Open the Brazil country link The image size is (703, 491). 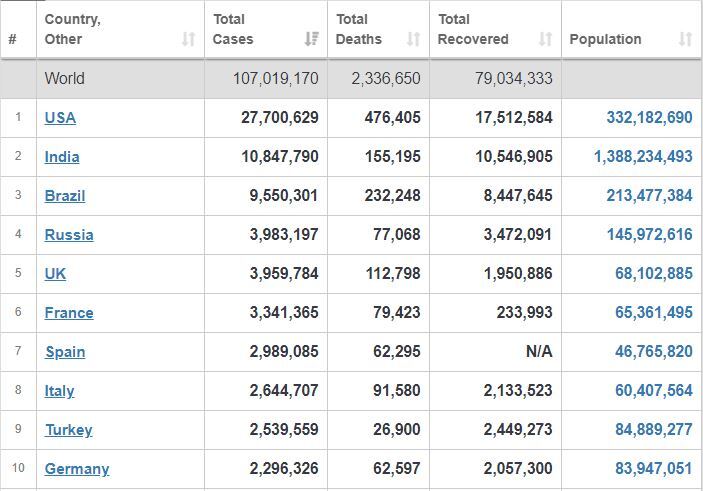(x=65, y=196)
